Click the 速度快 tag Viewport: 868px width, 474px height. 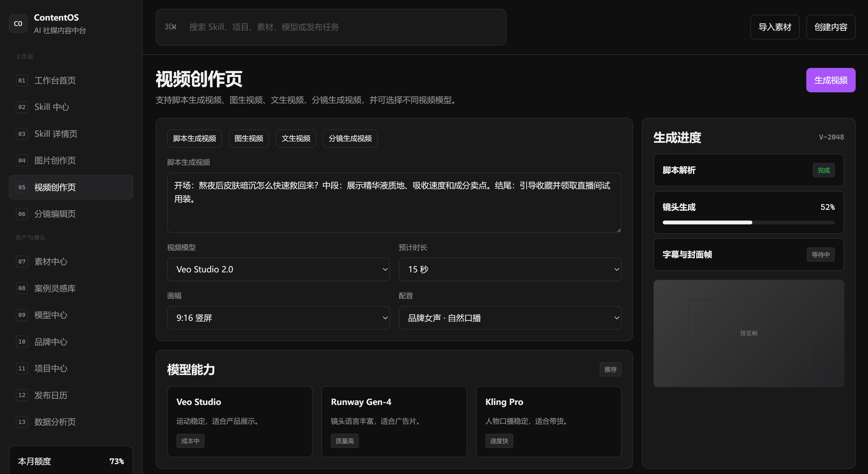tap(499, 441)
